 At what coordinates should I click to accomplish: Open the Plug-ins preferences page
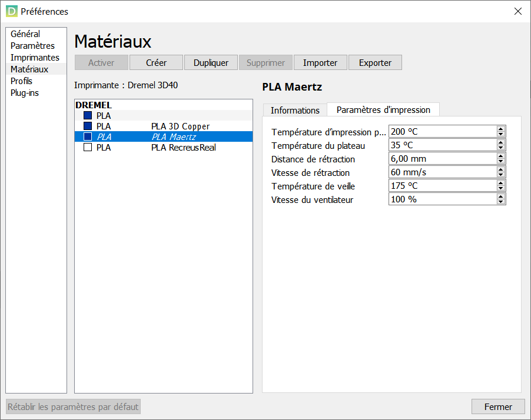coord(36,93)
